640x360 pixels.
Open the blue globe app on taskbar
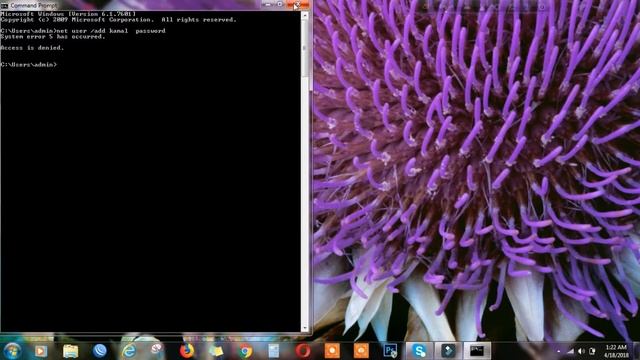(x=100, y=351)
